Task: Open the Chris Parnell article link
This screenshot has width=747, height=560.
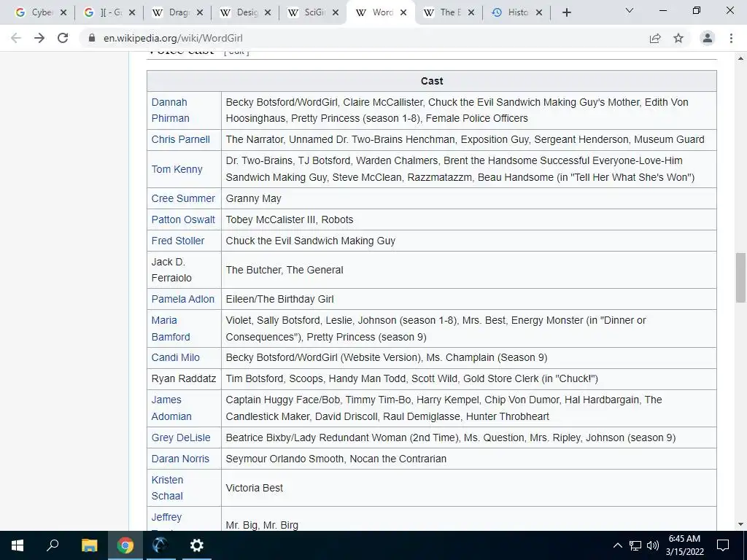Action: tap(181, 139)
